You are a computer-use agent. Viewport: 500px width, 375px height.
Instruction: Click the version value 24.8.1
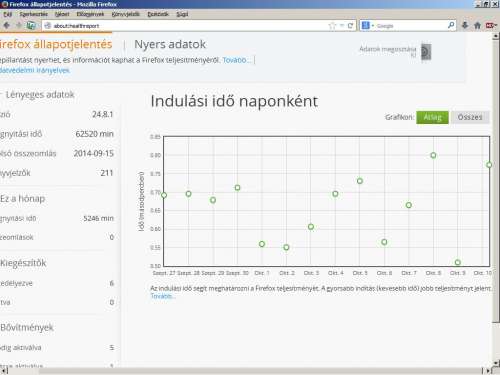pos(103,115)
